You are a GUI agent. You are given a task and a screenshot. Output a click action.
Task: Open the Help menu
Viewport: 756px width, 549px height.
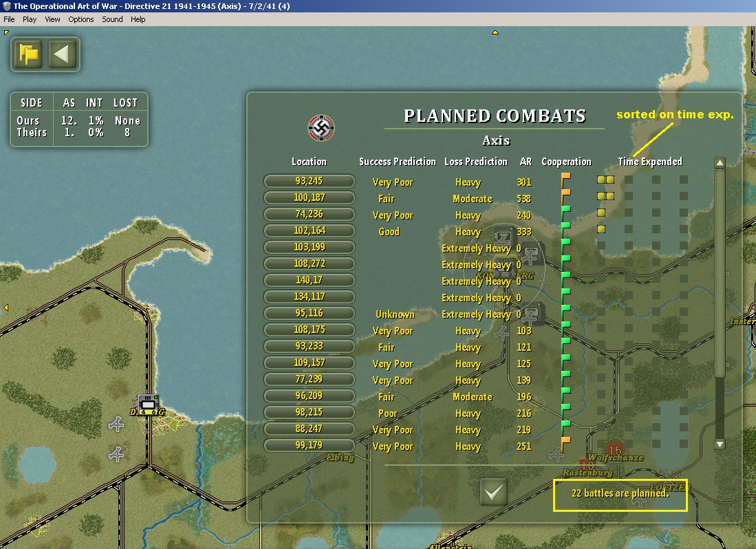[138, 19]
